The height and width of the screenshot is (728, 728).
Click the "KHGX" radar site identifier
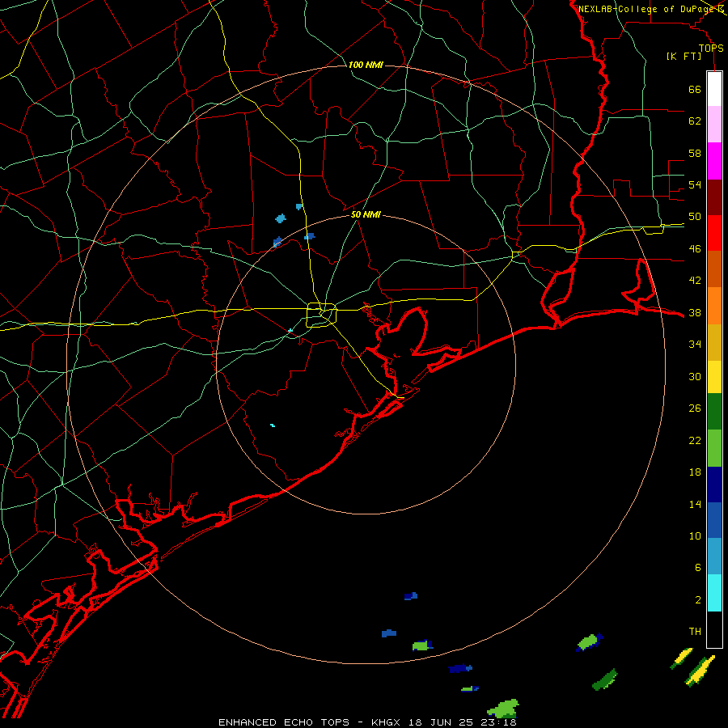[387, 722]
